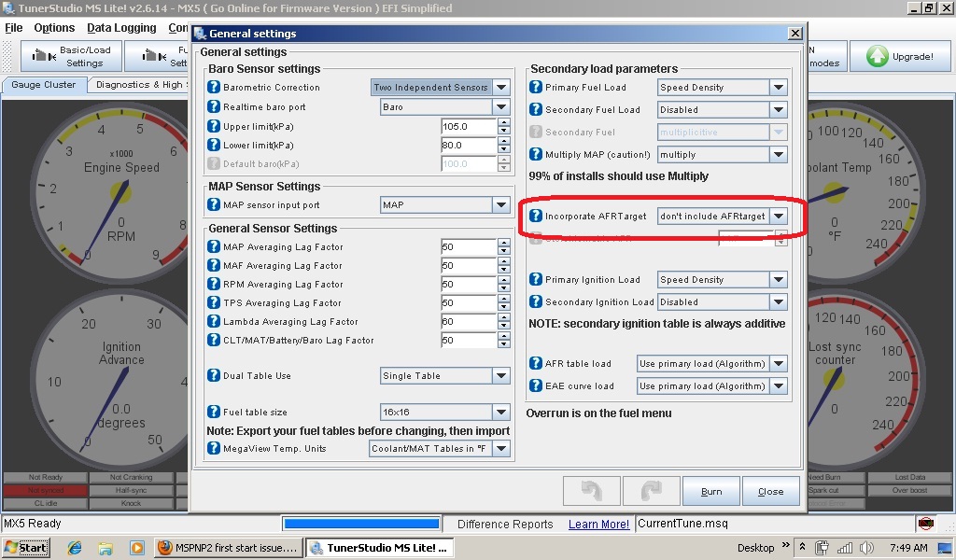Open the Data Logging menu
Image resolution: width=956 pixels, height=560 pixels.
click(121, 28)
